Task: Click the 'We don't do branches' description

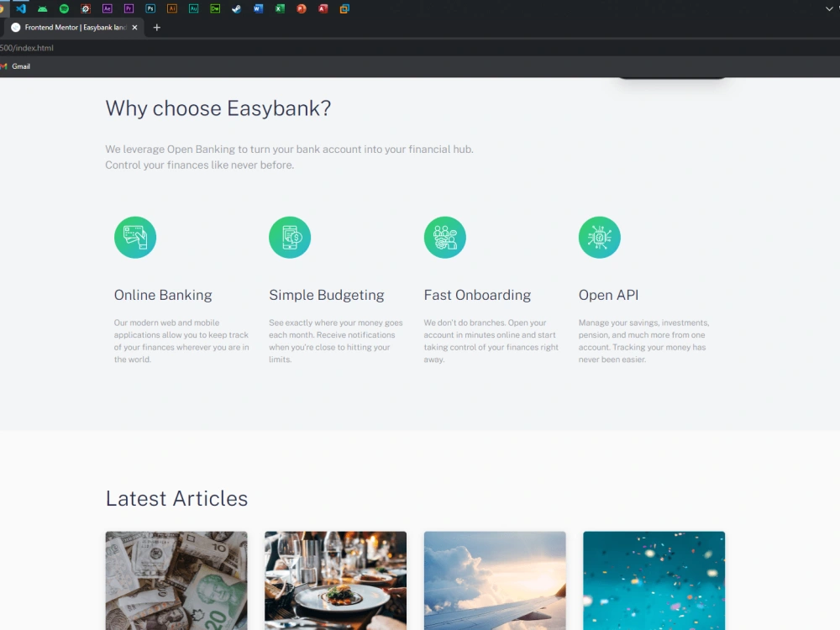Action: (x=491, y=341)
